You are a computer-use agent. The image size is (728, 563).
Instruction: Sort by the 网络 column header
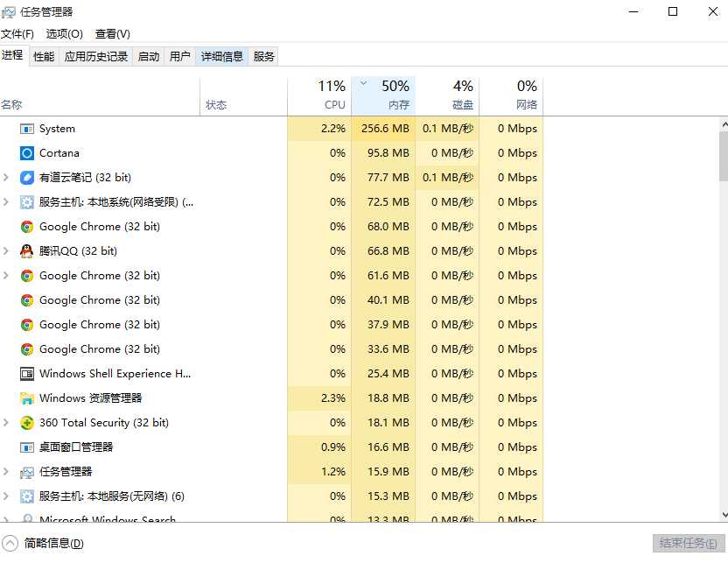pos(511,96)
